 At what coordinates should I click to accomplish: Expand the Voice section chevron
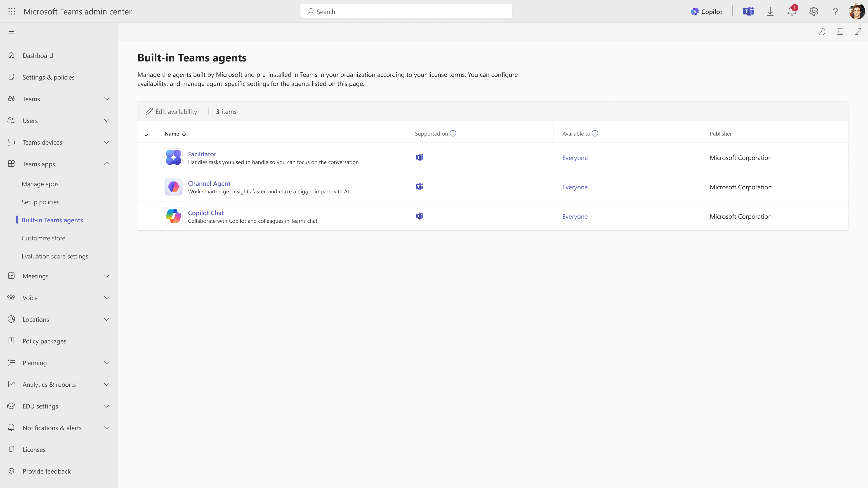coord(106,298)
